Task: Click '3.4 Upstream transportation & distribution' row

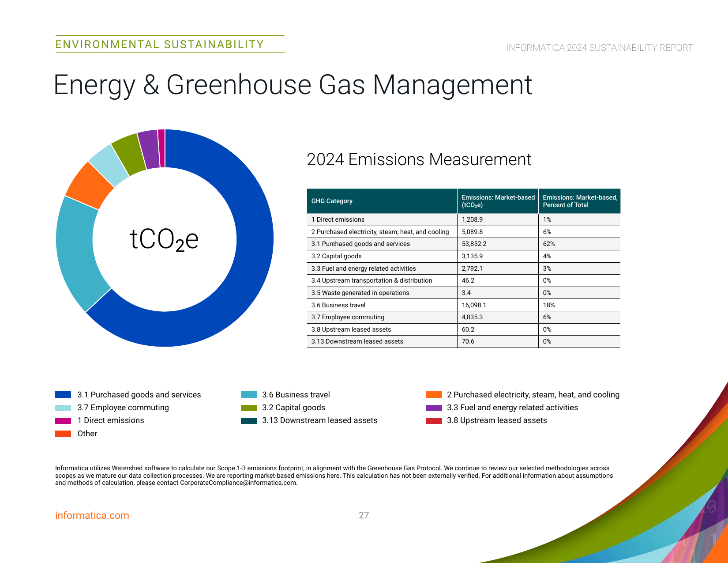Action: coord(464,280)
